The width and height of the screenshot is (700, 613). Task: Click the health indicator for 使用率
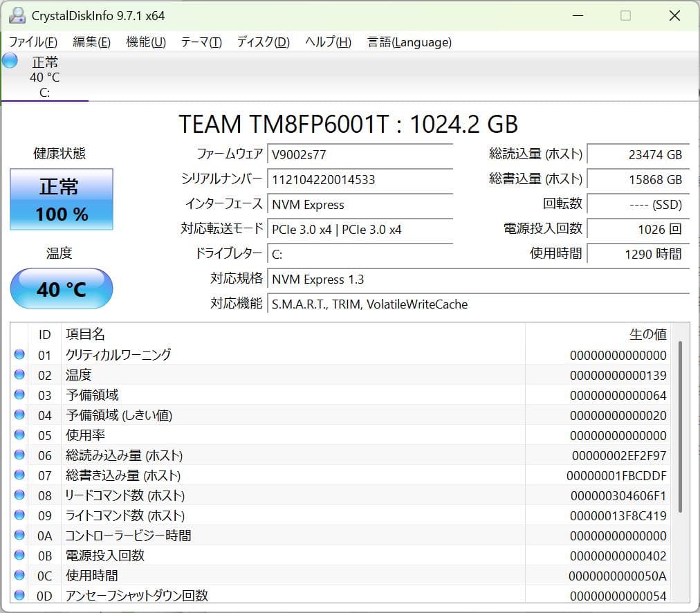[x=20, y=435]
